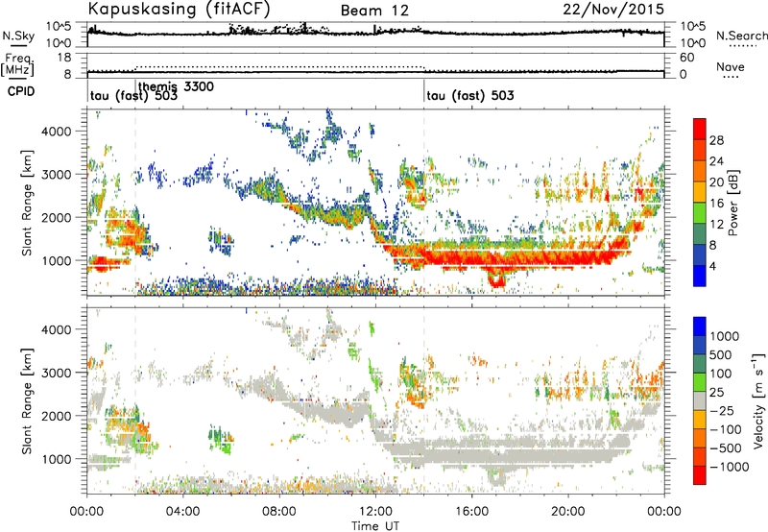Click the title 'Kapuskasing (fitACF)'
Image resolution: width=768 pixels, height=532 pixels.
coord(179,9)
